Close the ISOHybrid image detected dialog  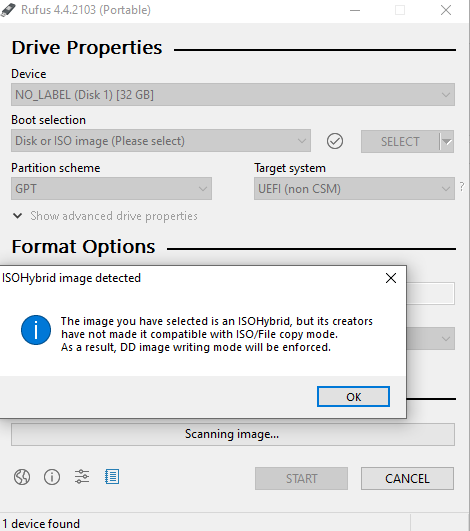pos(391,278)
